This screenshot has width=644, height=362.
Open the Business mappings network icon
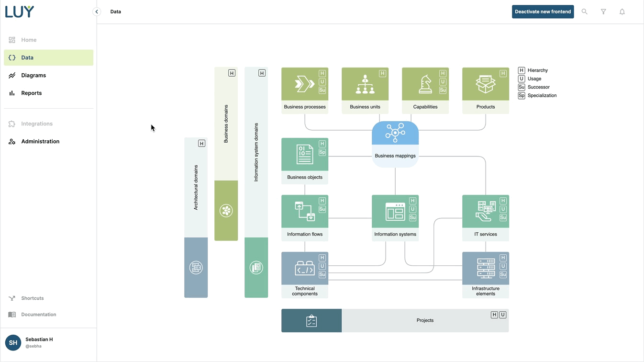click(395, 133)
